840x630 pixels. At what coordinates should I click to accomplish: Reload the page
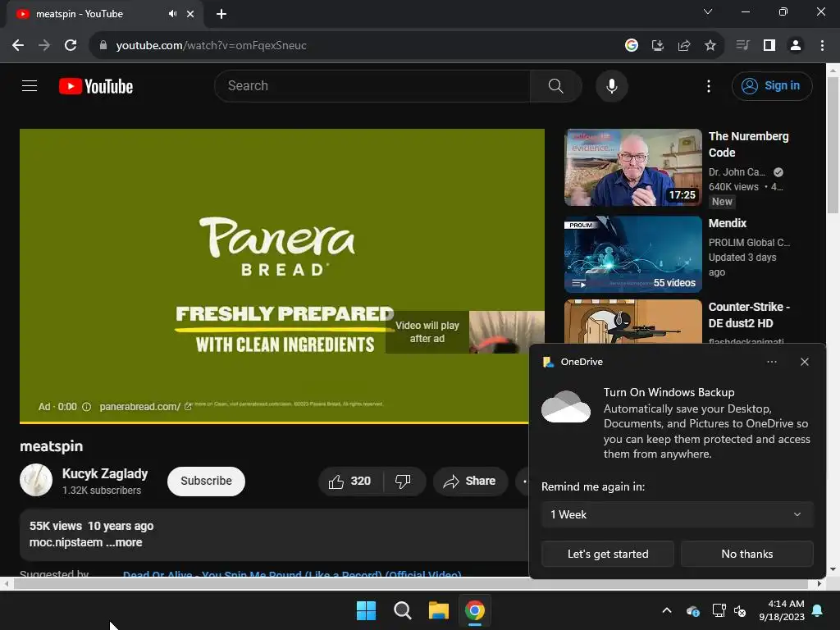point(71,46)
